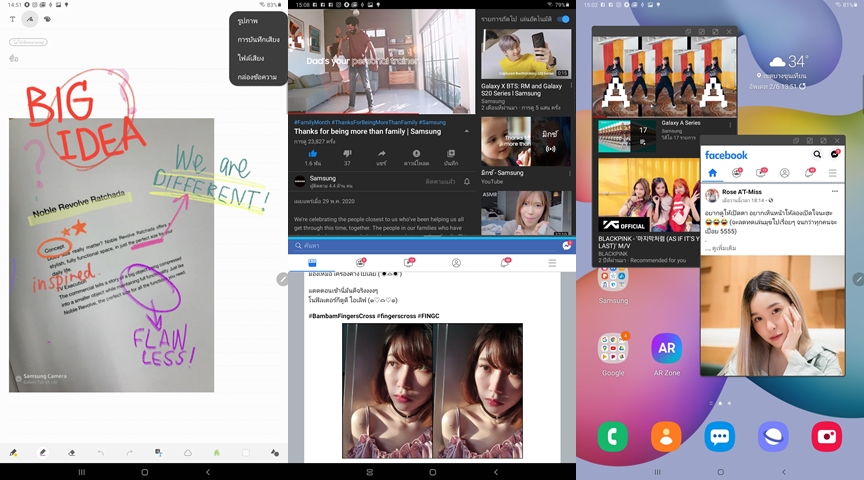Open Samsung Internet browser from dock
864x480 pixels.
pyautogui.click(x=773, y=436)
